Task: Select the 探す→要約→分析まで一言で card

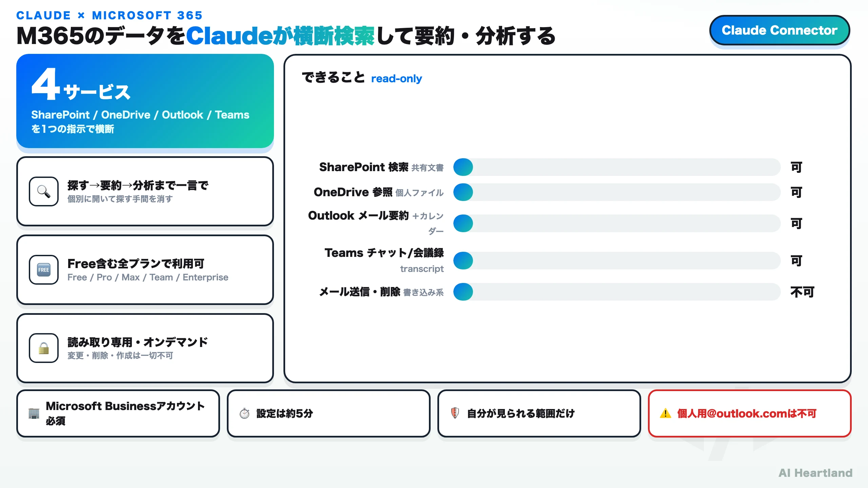Action: [145, 191]
